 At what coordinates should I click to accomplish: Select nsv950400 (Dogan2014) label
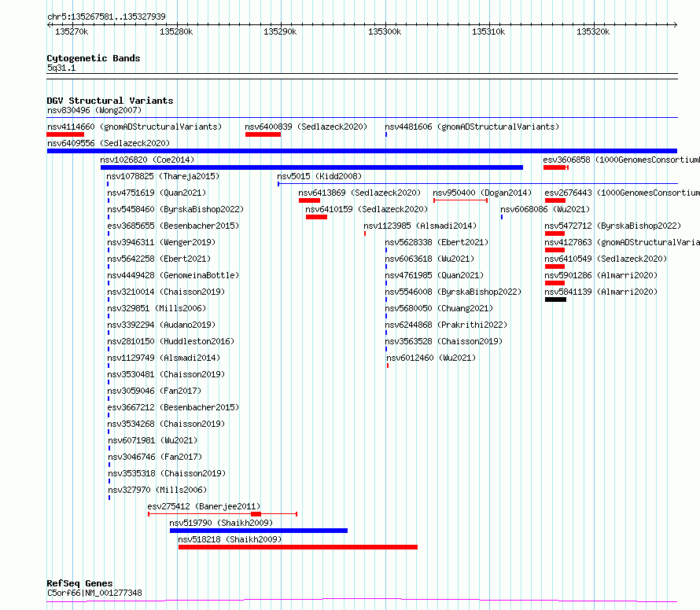click(x=482, y=193)
